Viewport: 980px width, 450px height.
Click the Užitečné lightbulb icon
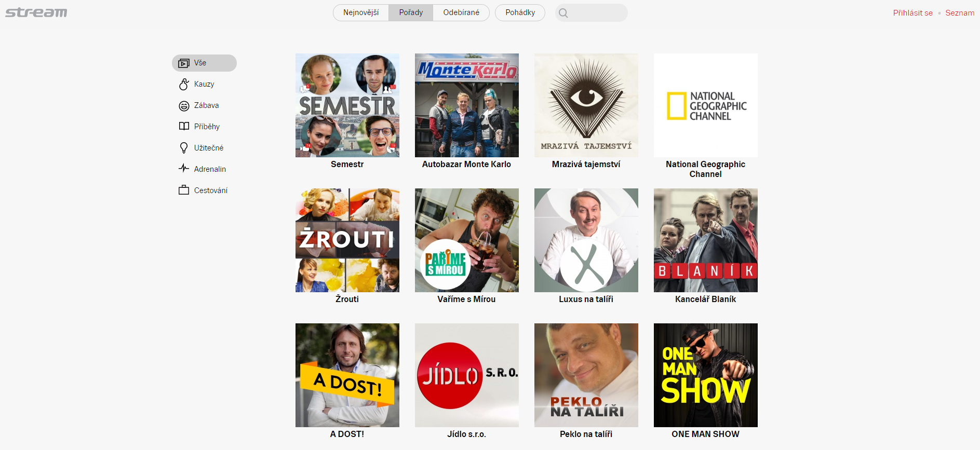pos(184,148)
